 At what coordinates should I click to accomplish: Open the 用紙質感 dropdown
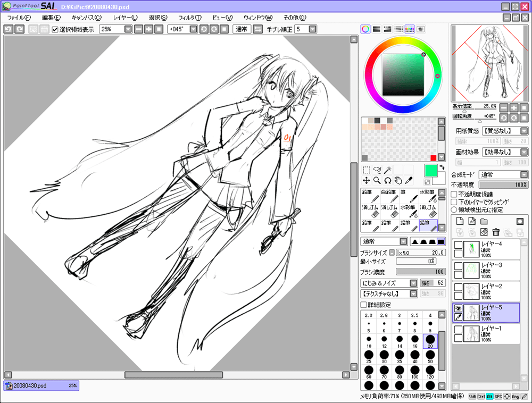click(x=524, y=131)
